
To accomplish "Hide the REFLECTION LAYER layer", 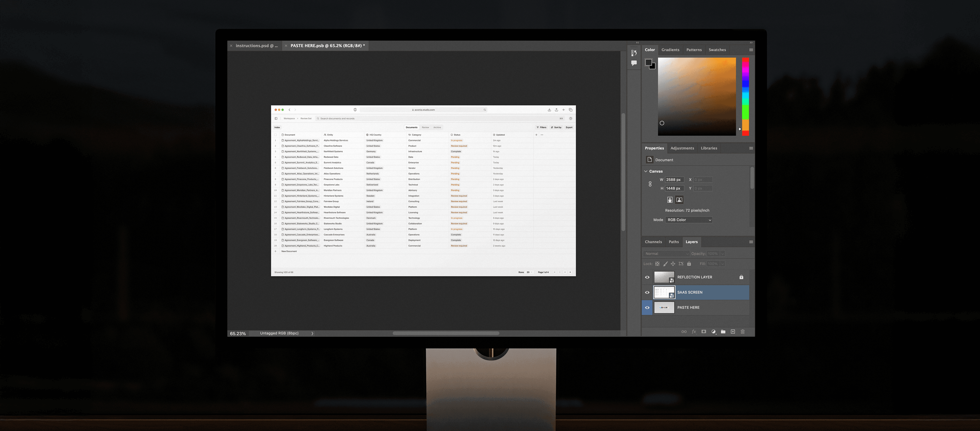I will (647, 277).
